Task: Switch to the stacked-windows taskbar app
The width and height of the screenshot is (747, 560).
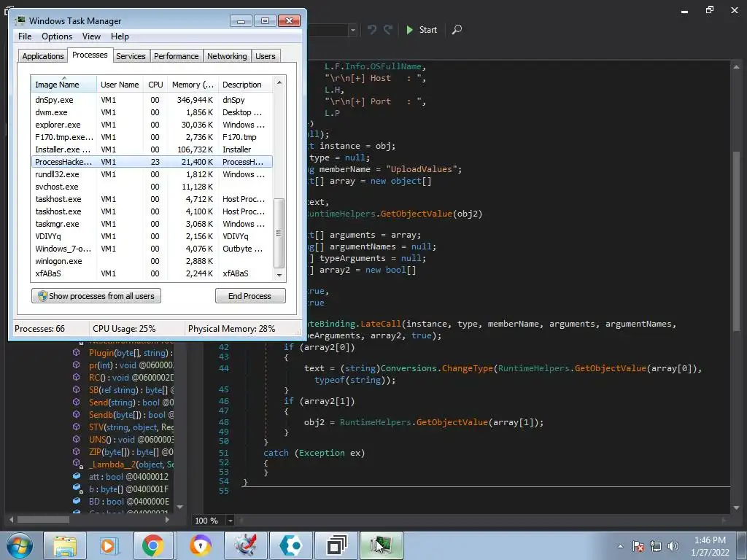Action: point(336,545)
